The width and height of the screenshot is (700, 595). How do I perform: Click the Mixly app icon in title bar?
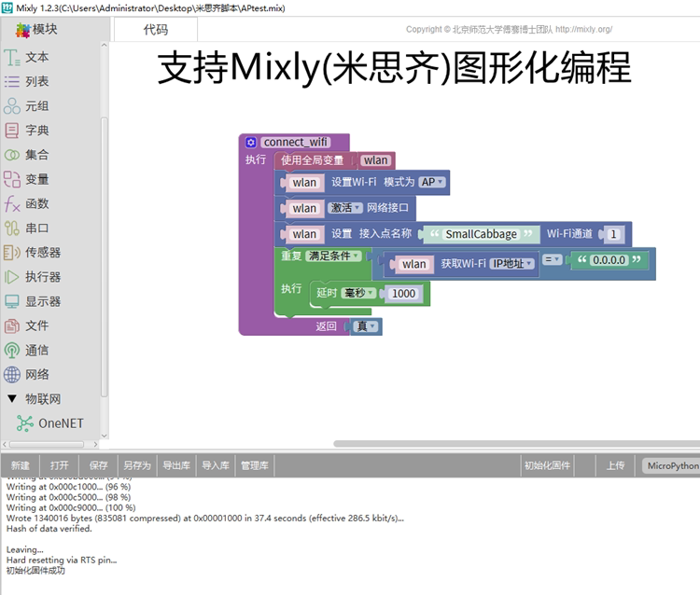pyautogui.click(x=7, y=7)
